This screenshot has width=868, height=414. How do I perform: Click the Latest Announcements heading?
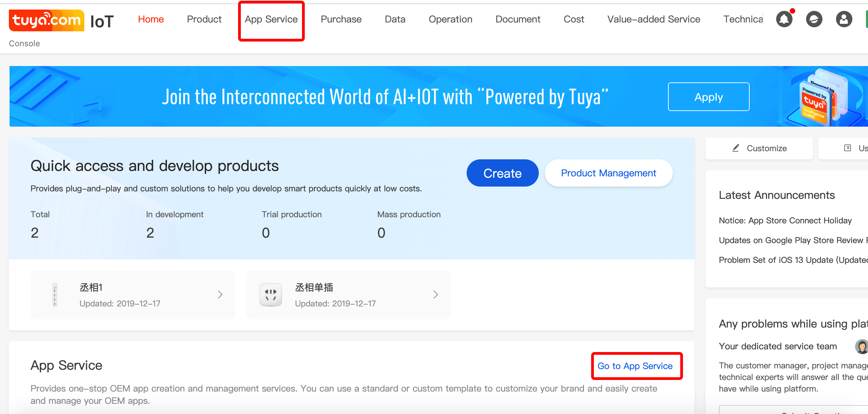[777, 195]
